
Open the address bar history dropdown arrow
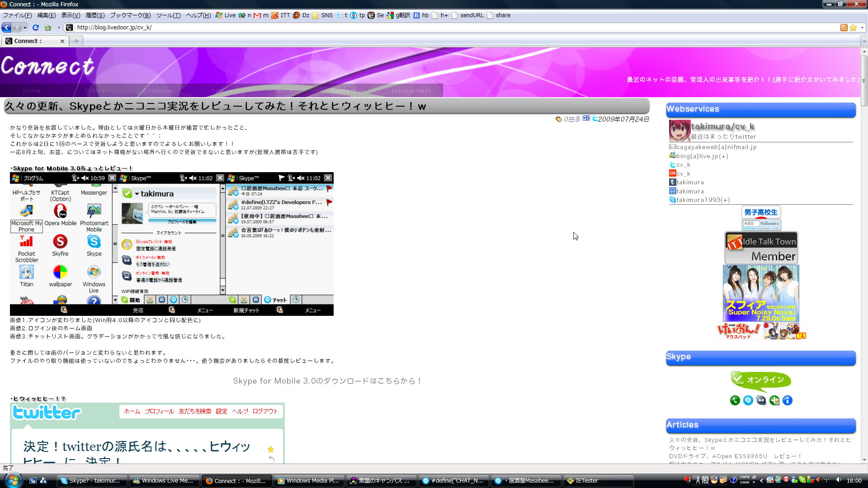pyautogui.click(x=862, y=28)
